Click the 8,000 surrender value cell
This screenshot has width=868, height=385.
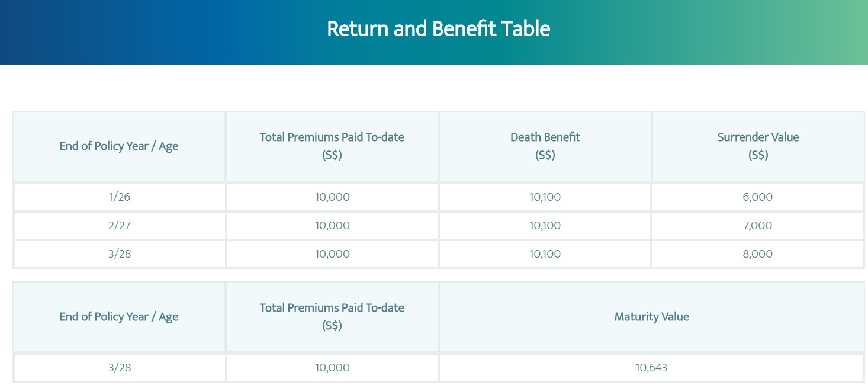pos(758,254)
